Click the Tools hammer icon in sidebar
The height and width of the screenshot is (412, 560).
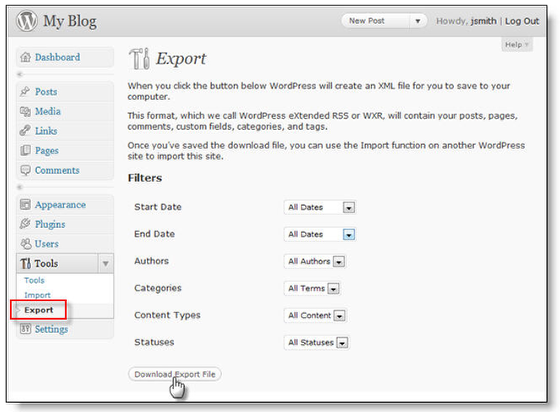[25, 263]
